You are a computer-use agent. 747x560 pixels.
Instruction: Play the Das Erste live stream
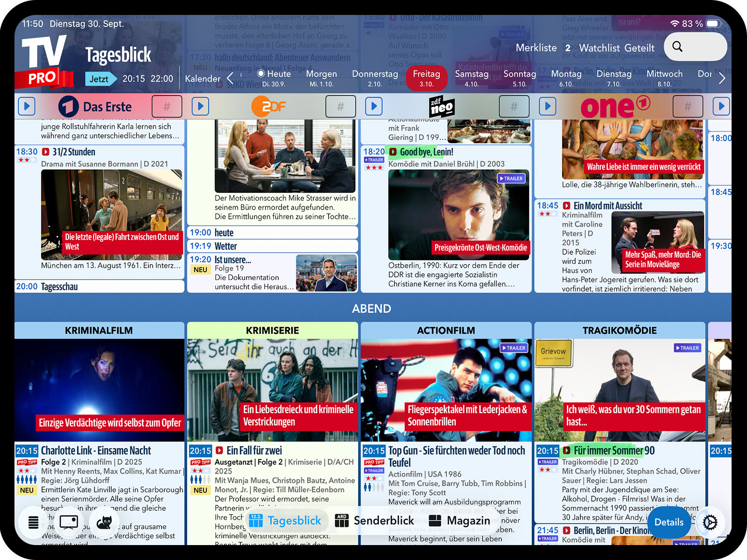tap(27, 106)
